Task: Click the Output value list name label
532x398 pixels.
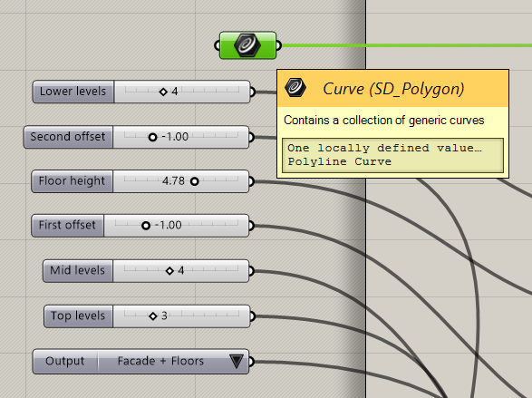Action: 65,361
